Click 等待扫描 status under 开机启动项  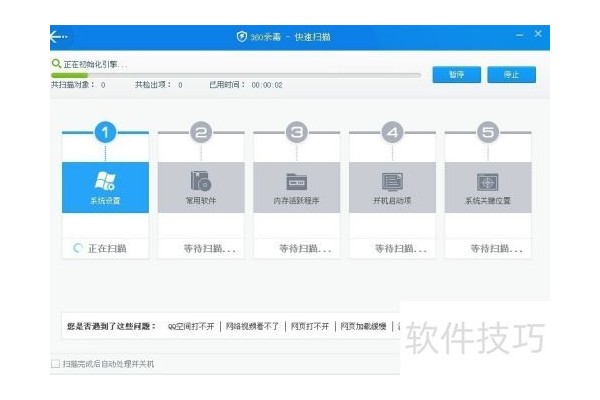401,249
